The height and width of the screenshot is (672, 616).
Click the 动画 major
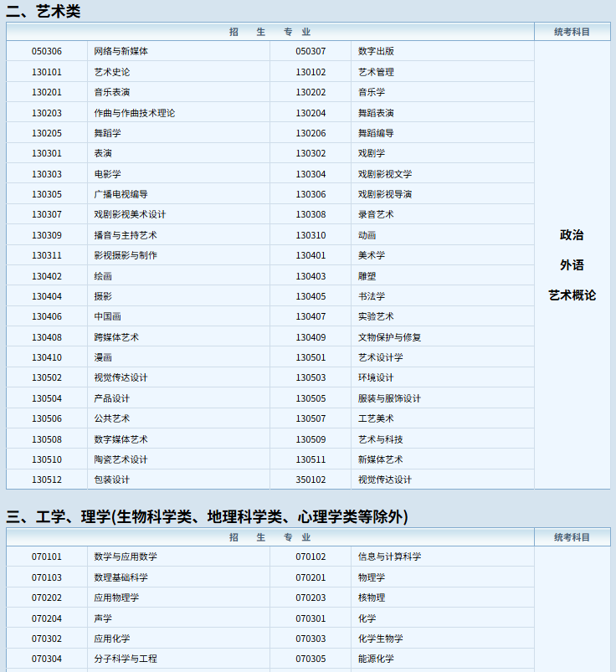(x=367, y=236)
